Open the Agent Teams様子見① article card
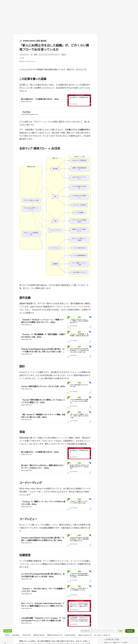Viewport: 138px width, 644px height. point(55,540)
